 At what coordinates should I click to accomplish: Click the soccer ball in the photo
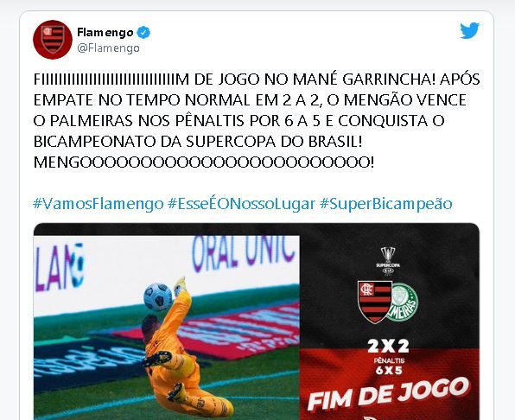pos(158,297)
